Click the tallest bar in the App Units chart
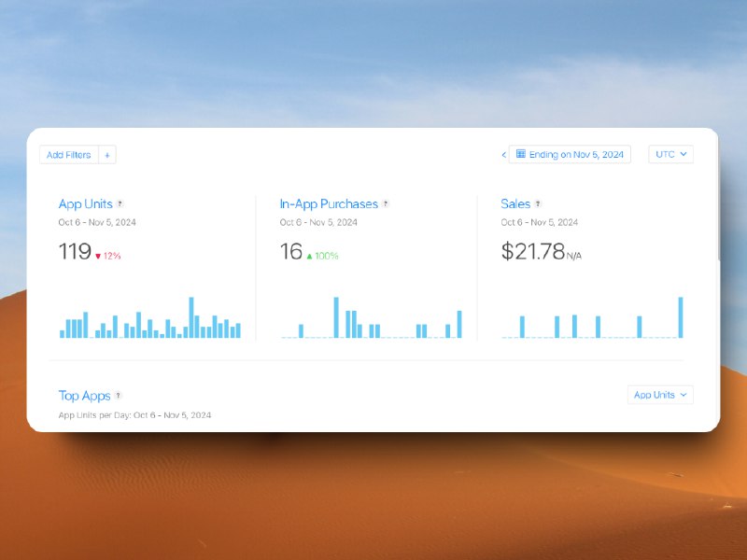Screen dimensions: 747x560 point(191,318)
